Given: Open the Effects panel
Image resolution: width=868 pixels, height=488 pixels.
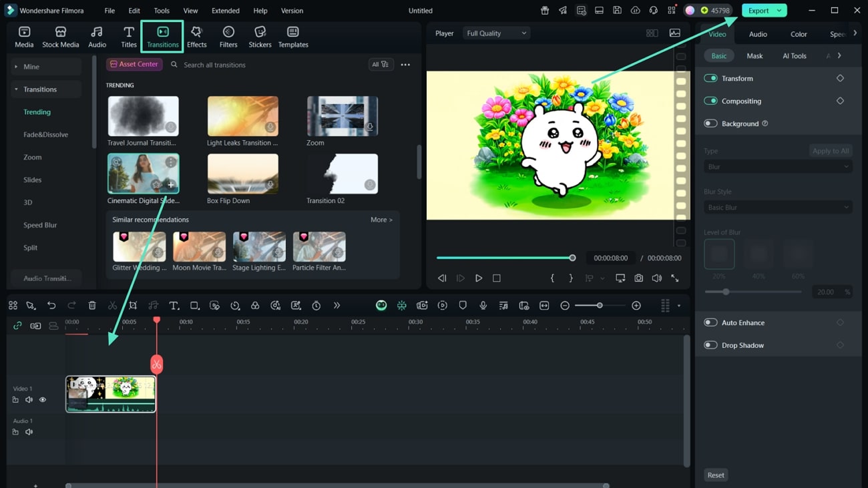Looking at the screenshot, I should point(196,37).
